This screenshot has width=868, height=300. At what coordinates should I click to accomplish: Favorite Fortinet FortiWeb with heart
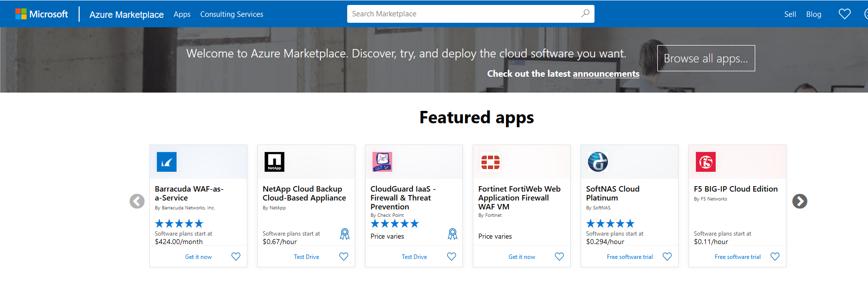tap(559, 256)
